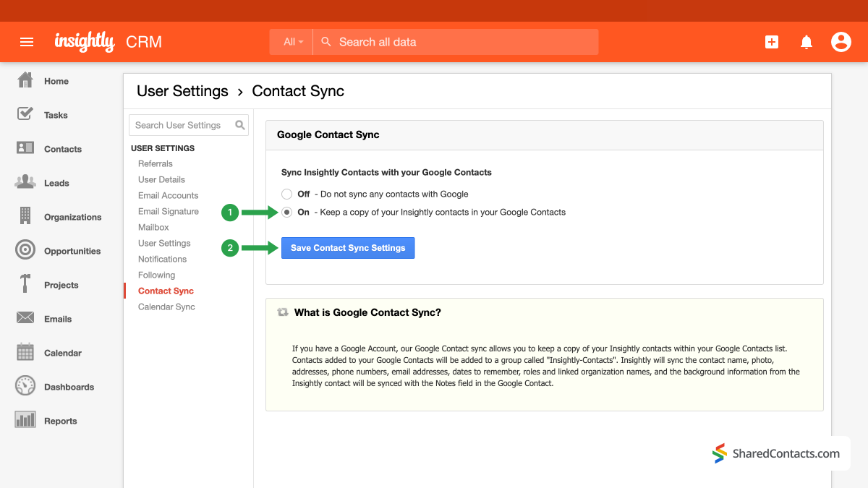Open Notifications settings link

point(162,259)
